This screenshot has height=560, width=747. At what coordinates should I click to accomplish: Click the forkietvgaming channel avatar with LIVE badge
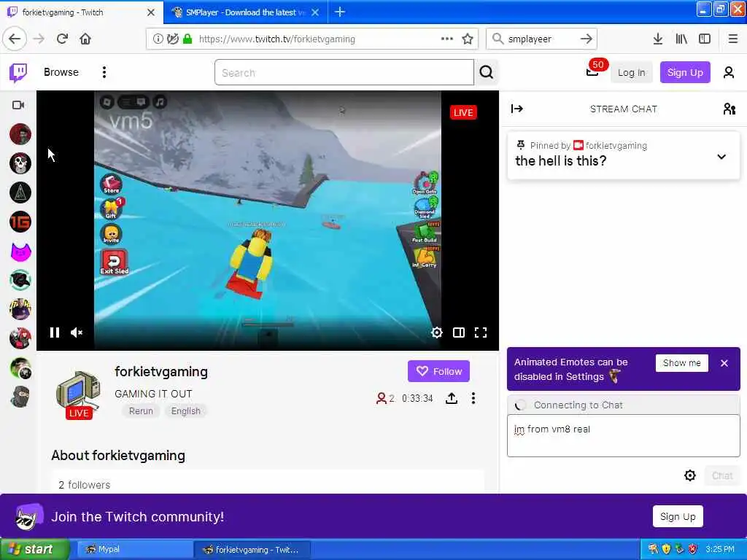[79, 394]
